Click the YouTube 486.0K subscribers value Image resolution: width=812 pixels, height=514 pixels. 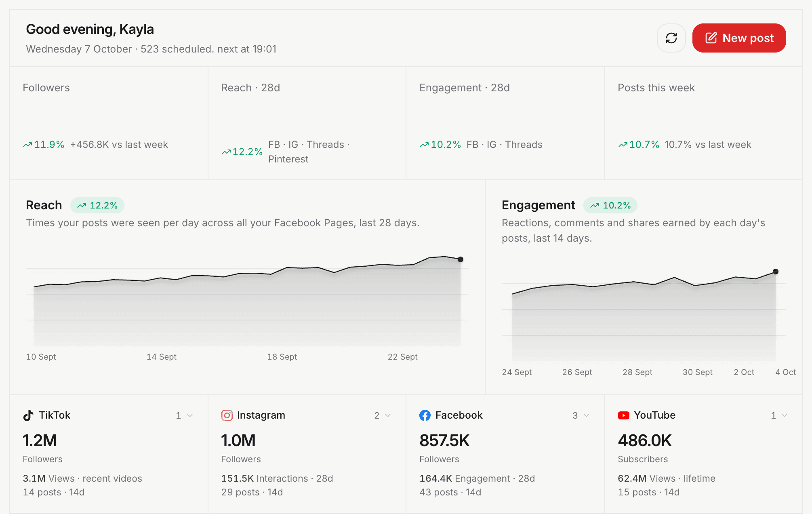click(645, 440)
